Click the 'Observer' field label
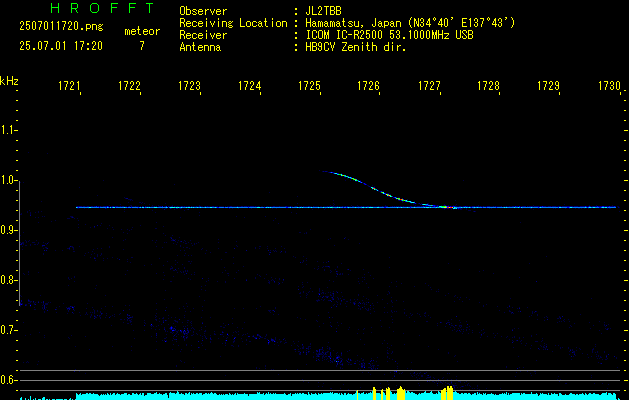 tap(203, 11)
